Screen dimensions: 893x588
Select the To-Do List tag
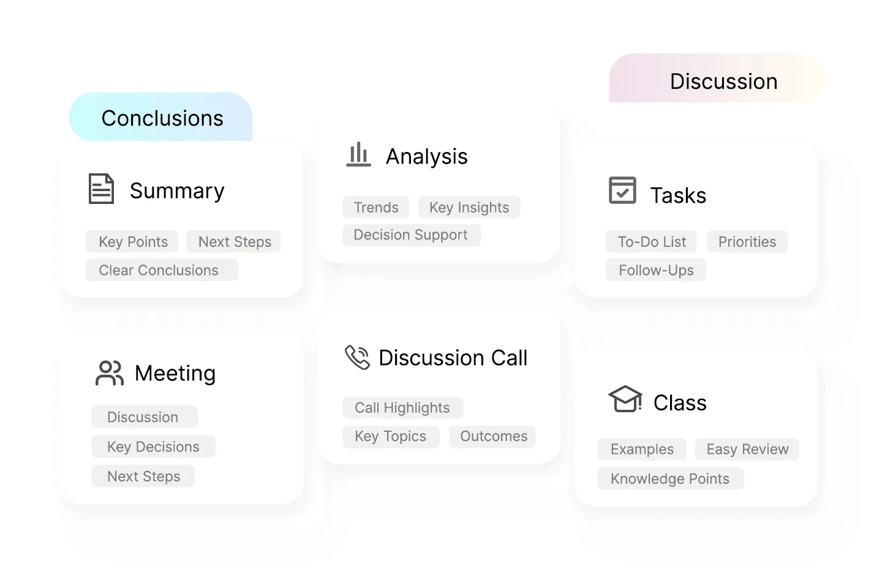652,242
